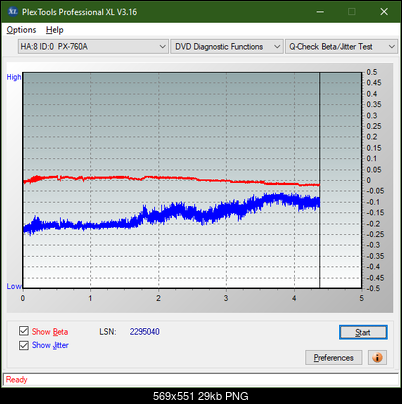Image resolution: width=402 pixels, height=404 pixels.
Task: Click the 5 label on horizontal axis
Action: click(x=361, y=298)
